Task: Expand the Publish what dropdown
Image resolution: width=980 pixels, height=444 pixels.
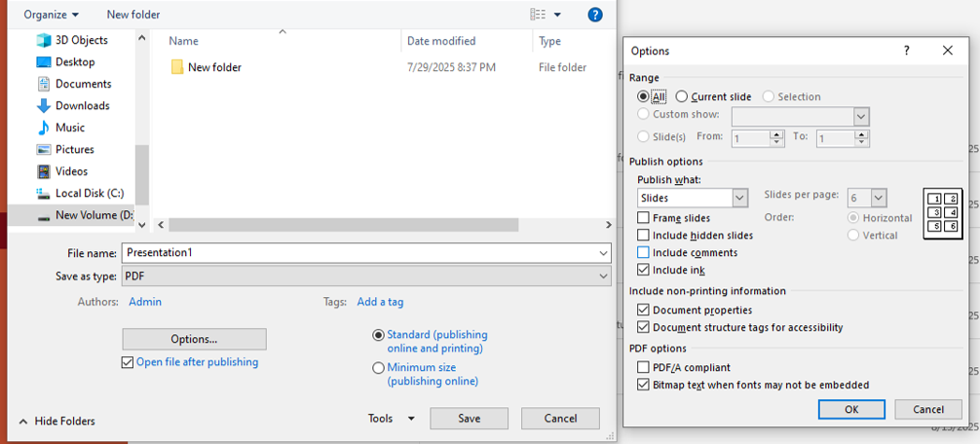Action: click(x=738, y=198)
